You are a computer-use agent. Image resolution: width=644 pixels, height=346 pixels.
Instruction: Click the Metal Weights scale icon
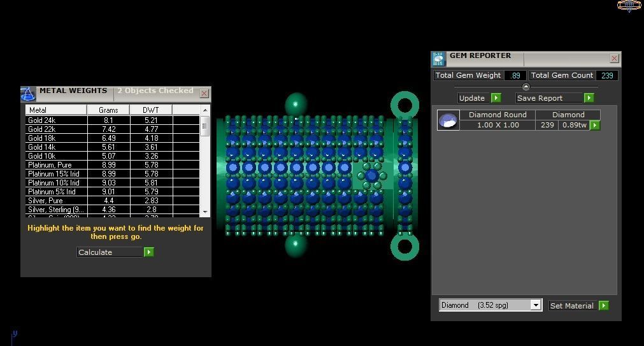coord(28,94)
